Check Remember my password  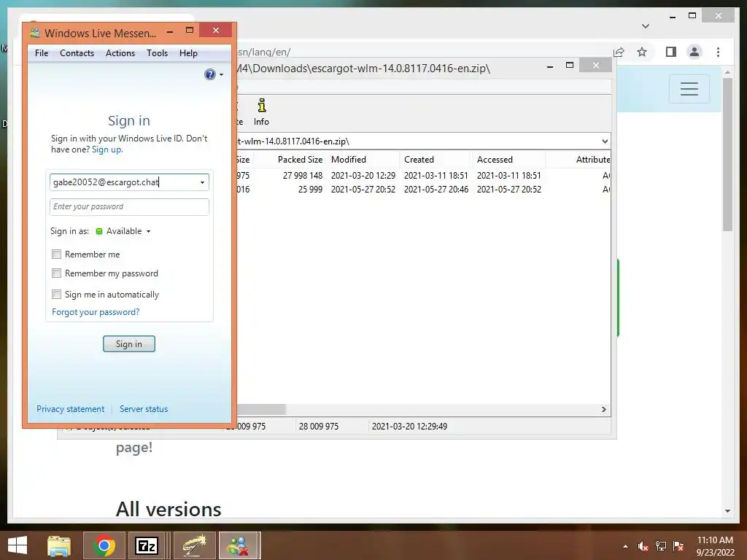pyautogui.click(x=57, y=273)
